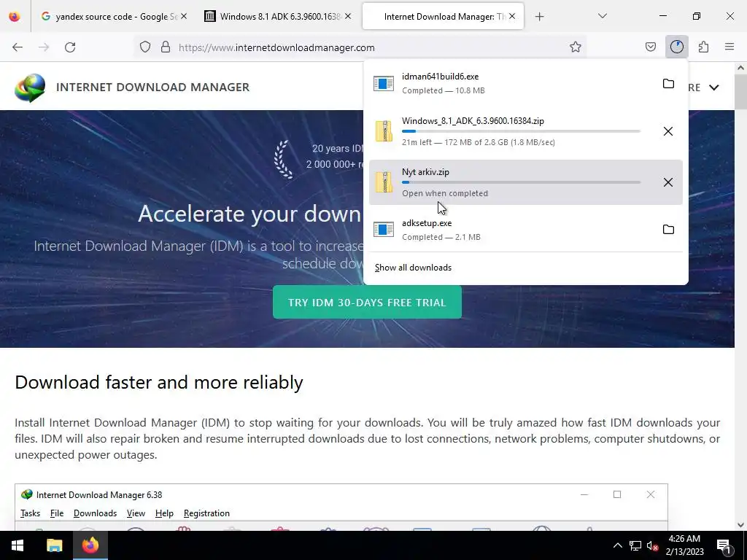This screenshot has height=560, width=747.
Task: Click the 'Nyt arkiv.zip' file name
Action: coord(425,172)
